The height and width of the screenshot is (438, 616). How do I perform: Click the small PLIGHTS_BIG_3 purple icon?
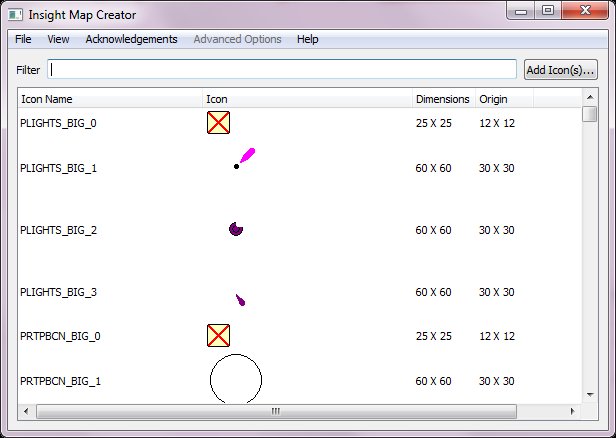[x=240, y=299]
